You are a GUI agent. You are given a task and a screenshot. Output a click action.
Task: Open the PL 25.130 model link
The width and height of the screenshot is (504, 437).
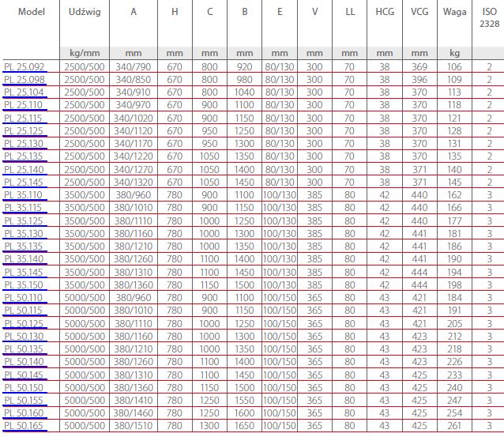(24, 143)
